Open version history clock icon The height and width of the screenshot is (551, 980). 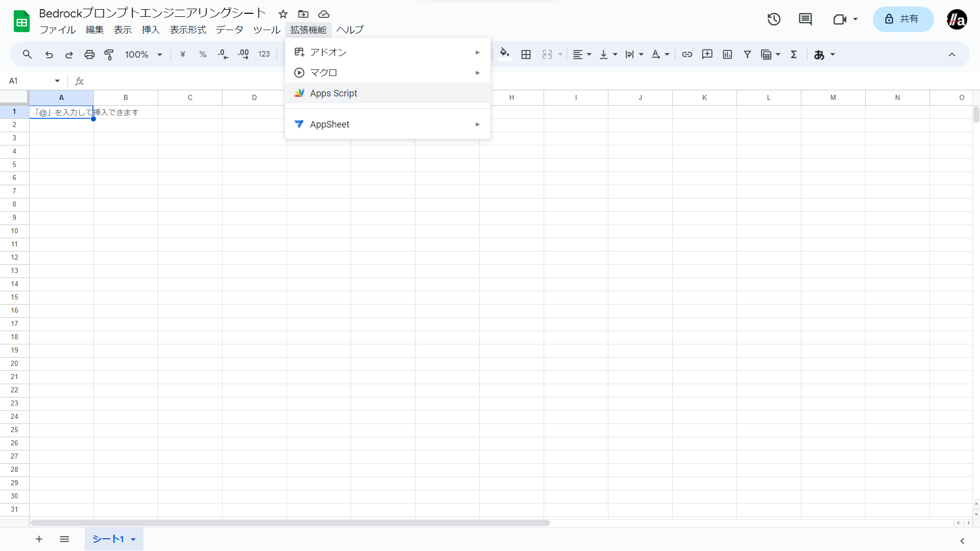point(774,19)
